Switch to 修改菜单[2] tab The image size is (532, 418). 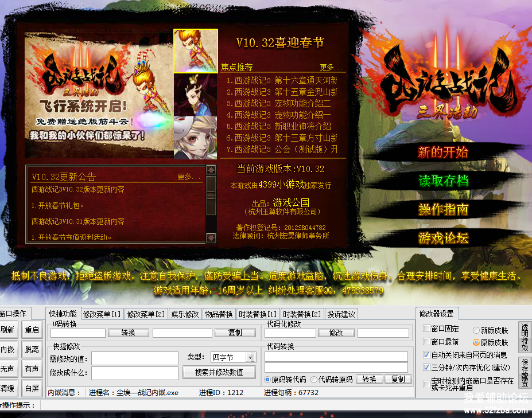(146, 314)
